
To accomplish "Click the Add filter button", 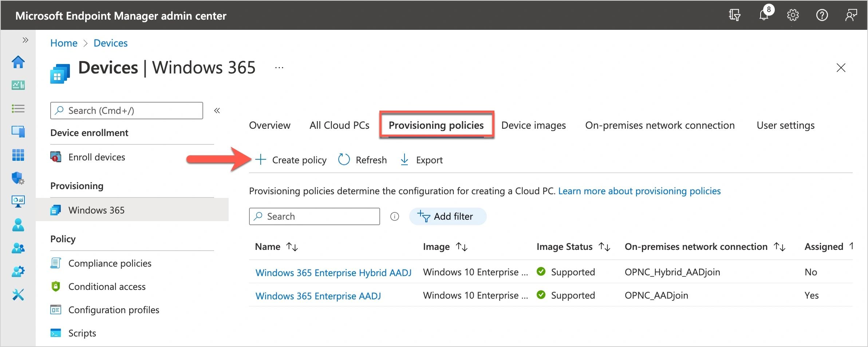I will tap(447, 217).
